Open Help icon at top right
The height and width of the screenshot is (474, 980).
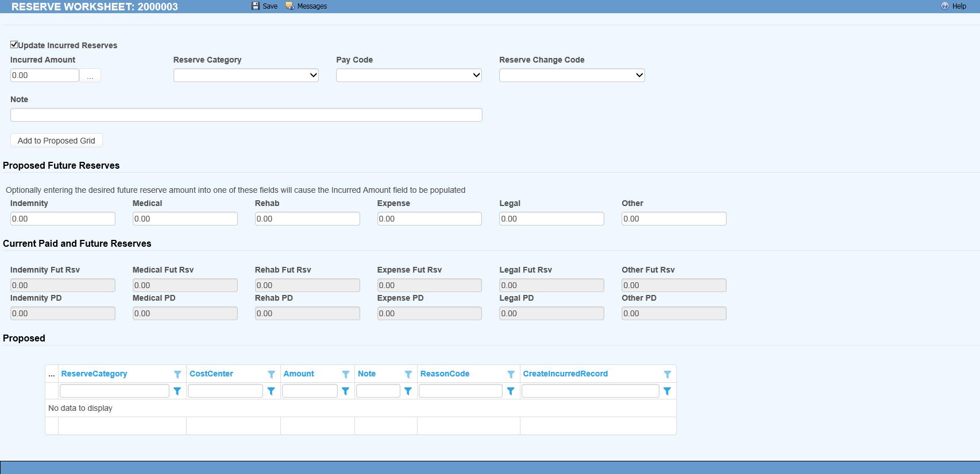click(x=945, y=6)
